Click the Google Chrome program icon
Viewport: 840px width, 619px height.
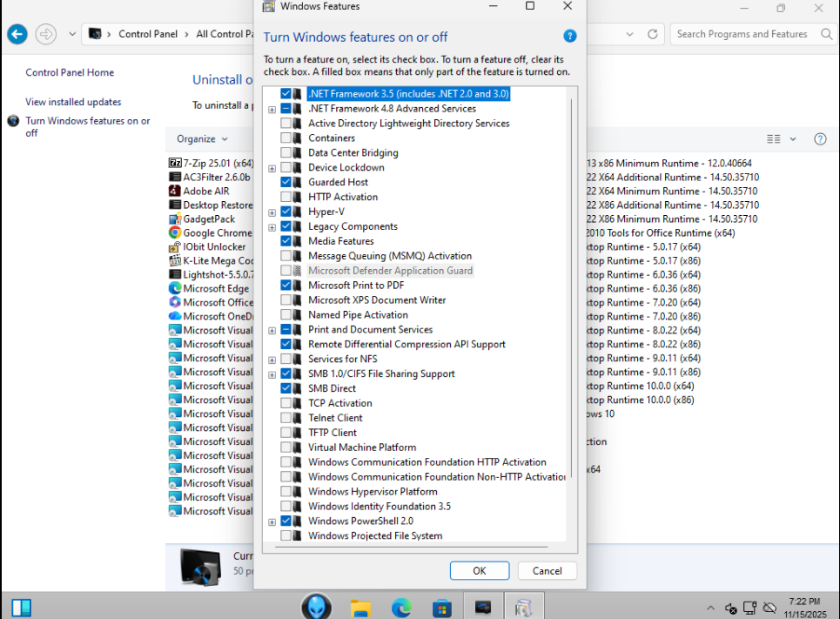(175, 232)
